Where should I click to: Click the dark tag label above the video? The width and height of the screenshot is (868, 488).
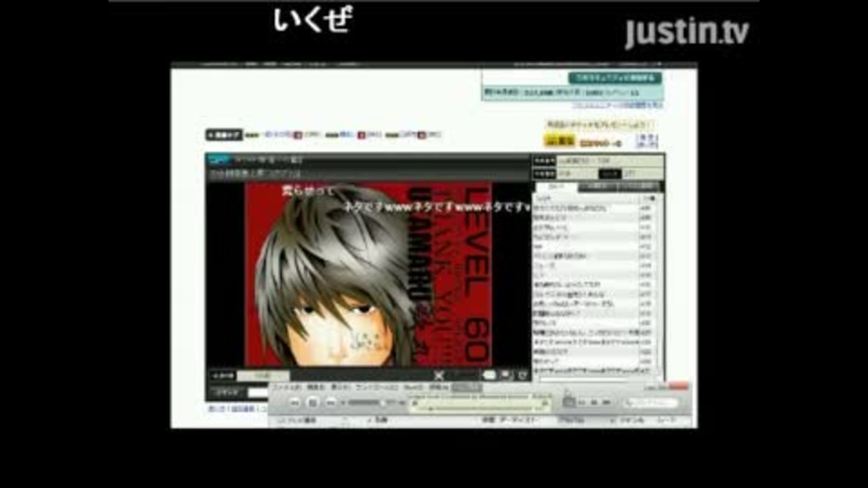pyautogui.click(x=223, y=135)
